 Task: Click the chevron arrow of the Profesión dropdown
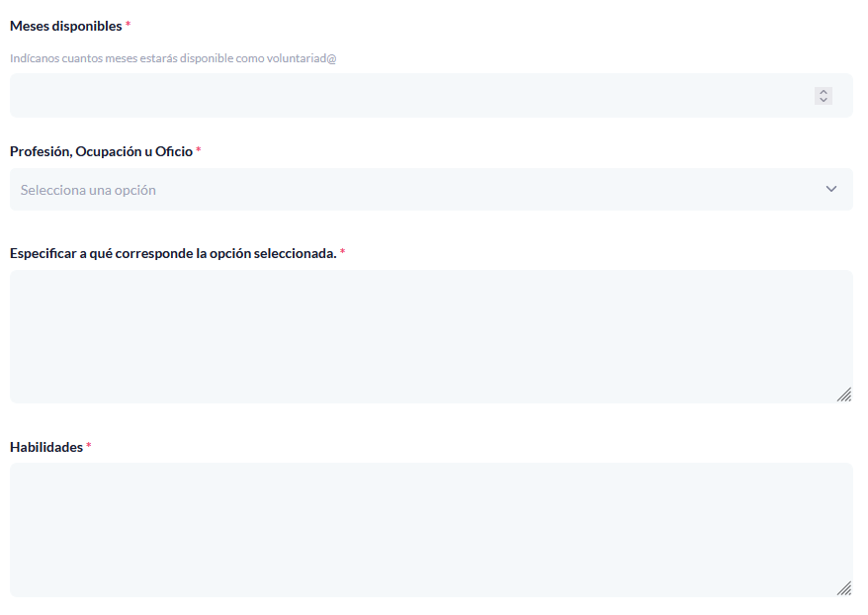[x=830, y=189]
